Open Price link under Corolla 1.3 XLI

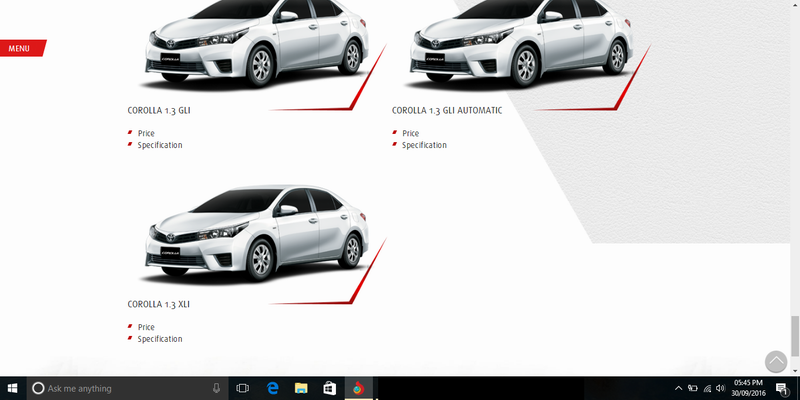146,327
